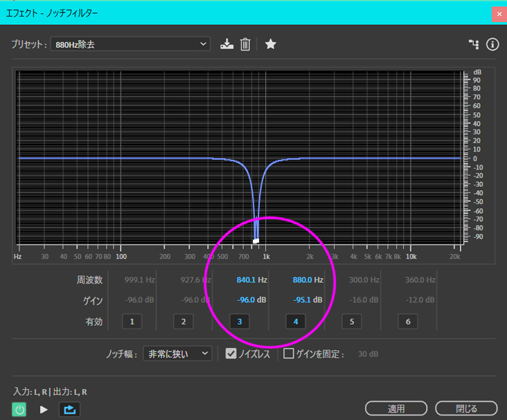Enable notch band 5

point(352,322)
